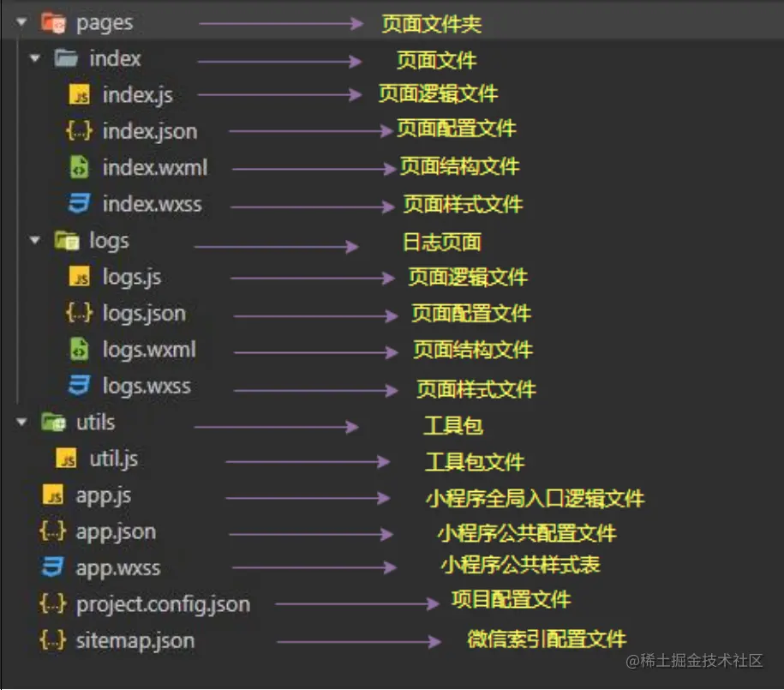Open the logs.wxml file
Image resolution: width=784 pixels, height=690 pixels.
click(149, 350)
